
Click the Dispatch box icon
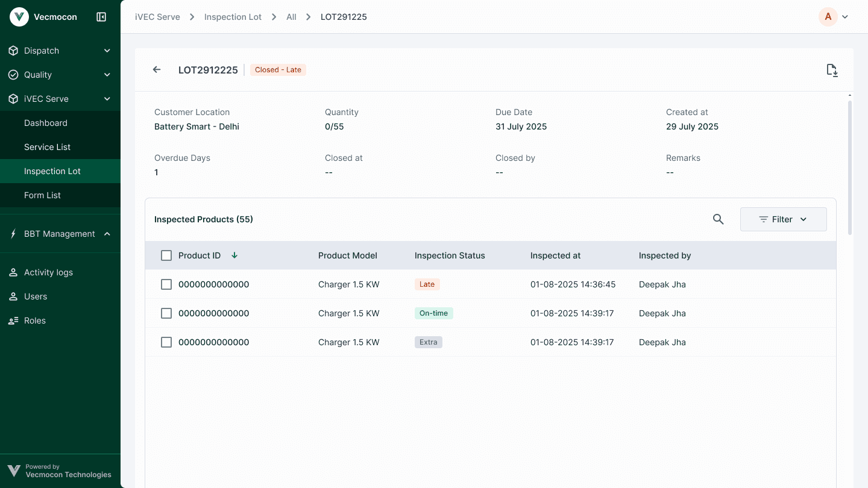(13, 51)
